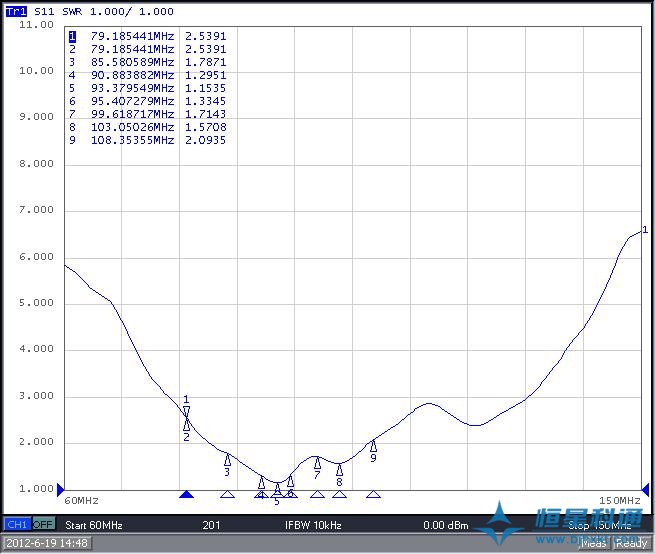
Task: Select marker 7 on the SWR curve
Action: [317, 462]
